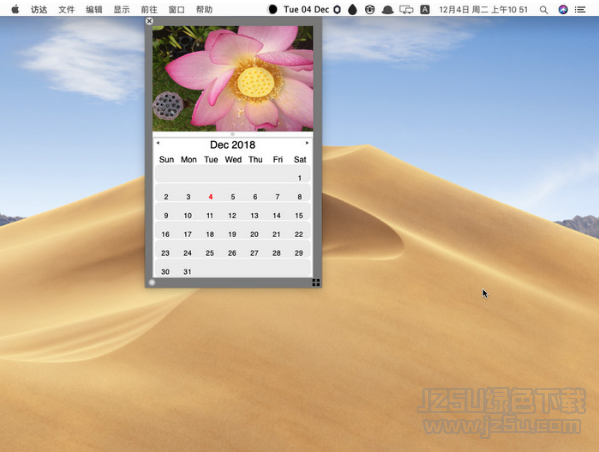Select December 9 on the calendar
Screen dimensions: 599x452
(166, 215)
